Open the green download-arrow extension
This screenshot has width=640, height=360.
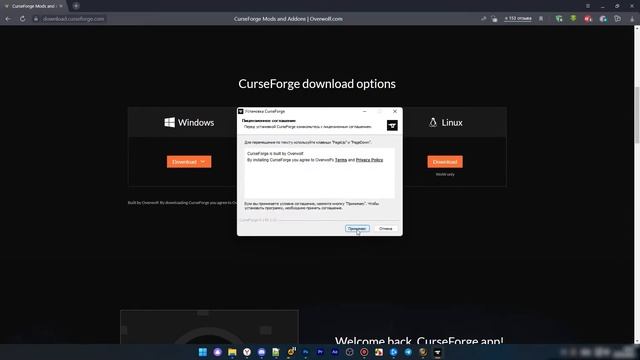[x=573, y=18]
